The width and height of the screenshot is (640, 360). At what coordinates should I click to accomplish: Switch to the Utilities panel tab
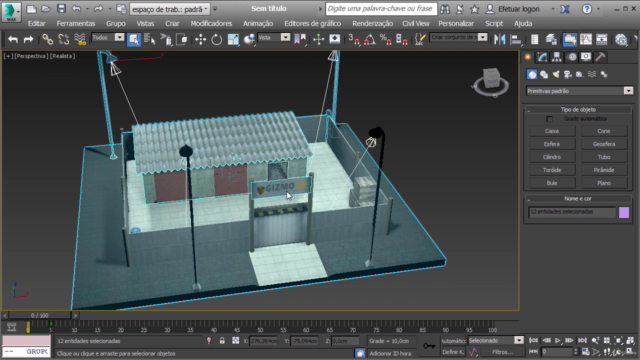coord(600,57)
